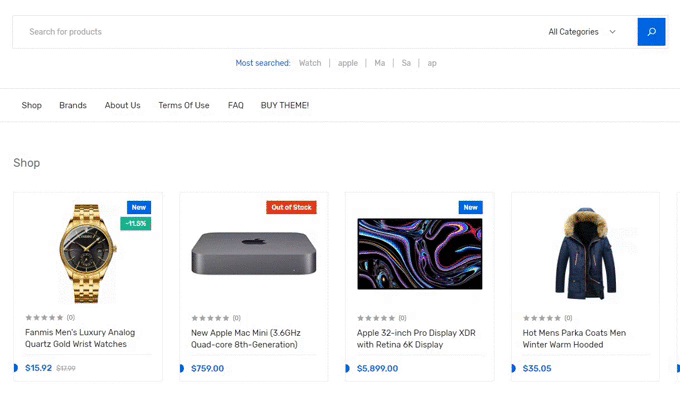Image resolution: width=680 pixels, height=396 pixels.
Task: Open the Pro Display XDR product image
Action: [x=420, y=254]
